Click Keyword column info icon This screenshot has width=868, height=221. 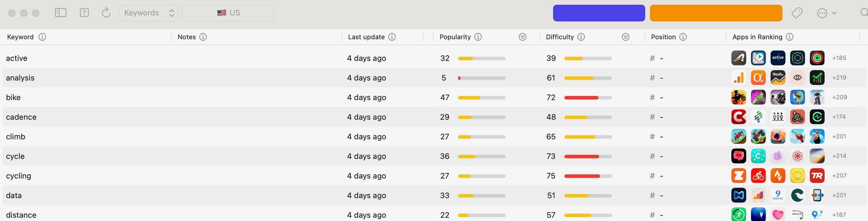coord(42,37)
